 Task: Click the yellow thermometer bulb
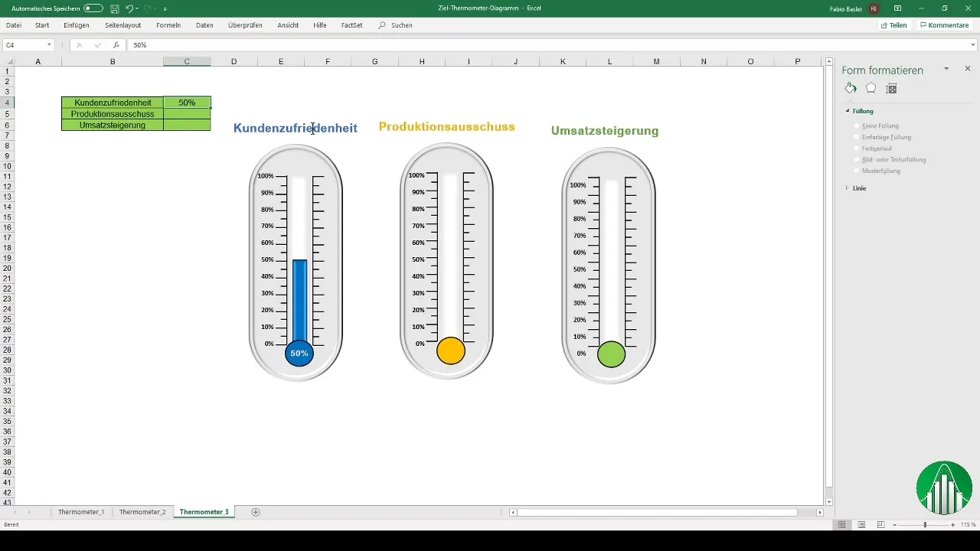[451, 350]
